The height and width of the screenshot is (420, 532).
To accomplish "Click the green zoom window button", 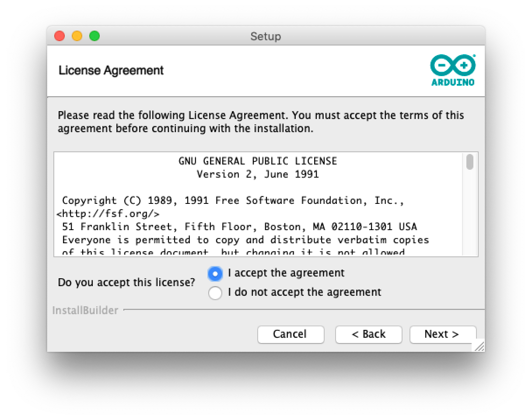I will 94,36.
